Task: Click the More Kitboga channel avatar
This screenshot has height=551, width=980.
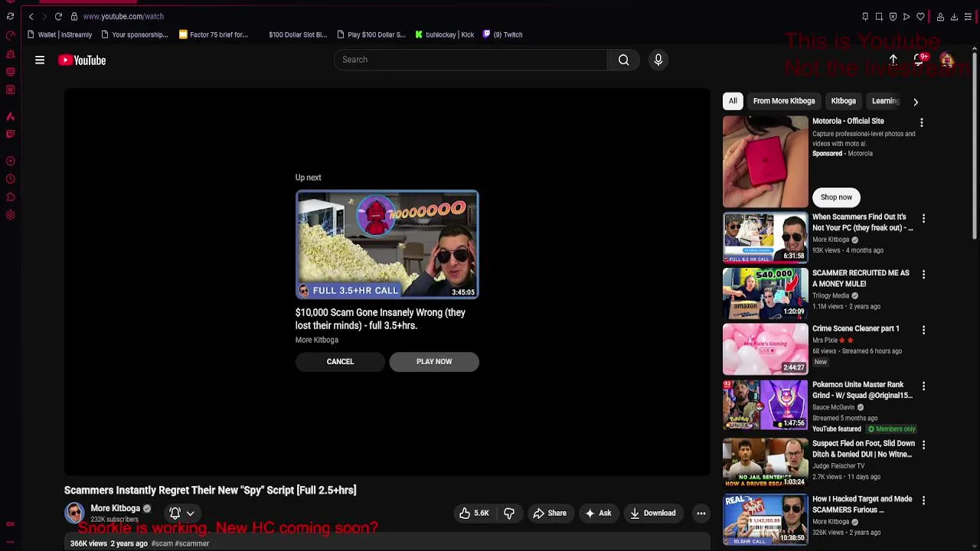Action: (x=74, y=513)
